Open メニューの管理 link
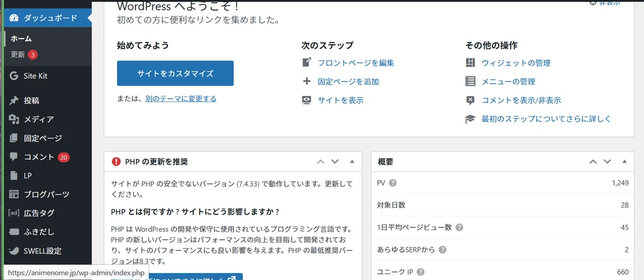The height and width of the screenshot is (280, 644). coord(508,82)
